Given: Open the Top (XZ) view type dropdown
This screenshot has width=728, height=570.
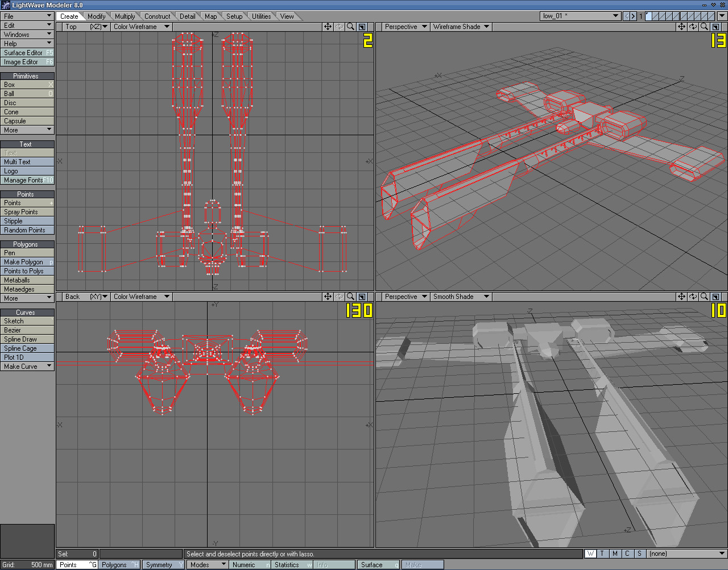Looking at the screenshot, I should pos(86,27).
